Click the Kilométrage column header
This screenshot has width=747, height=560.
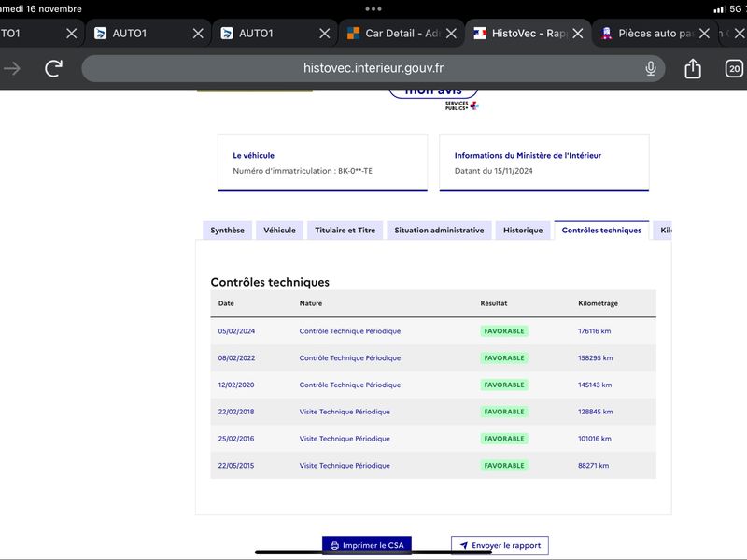[x=598, y=303]
